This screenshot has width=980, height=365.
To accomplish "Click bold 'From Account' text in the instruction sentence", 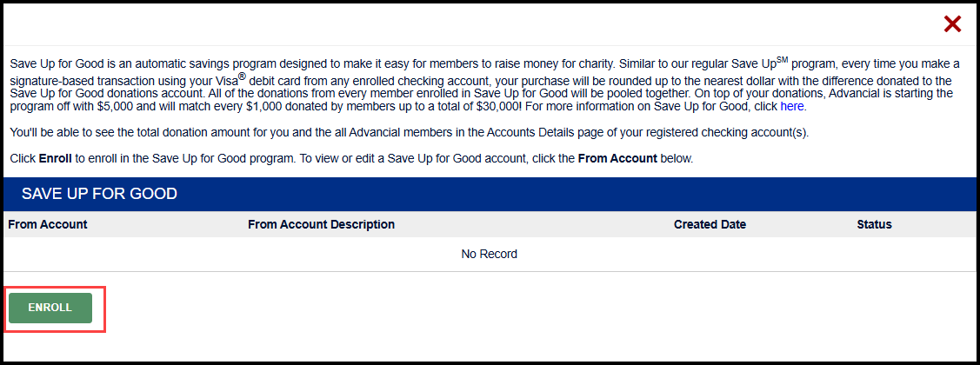I will pos(617,159).
